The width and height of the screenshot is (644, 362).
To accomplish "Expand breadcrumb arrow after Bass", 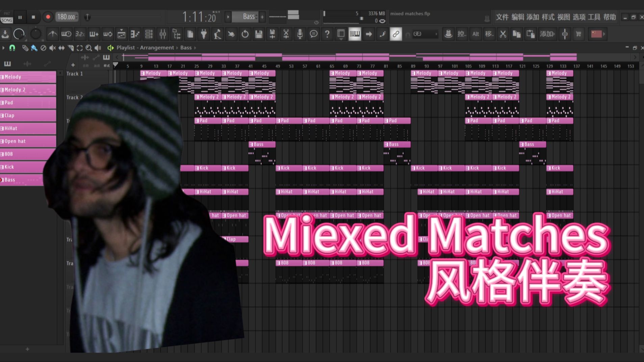I will [195, 48].
